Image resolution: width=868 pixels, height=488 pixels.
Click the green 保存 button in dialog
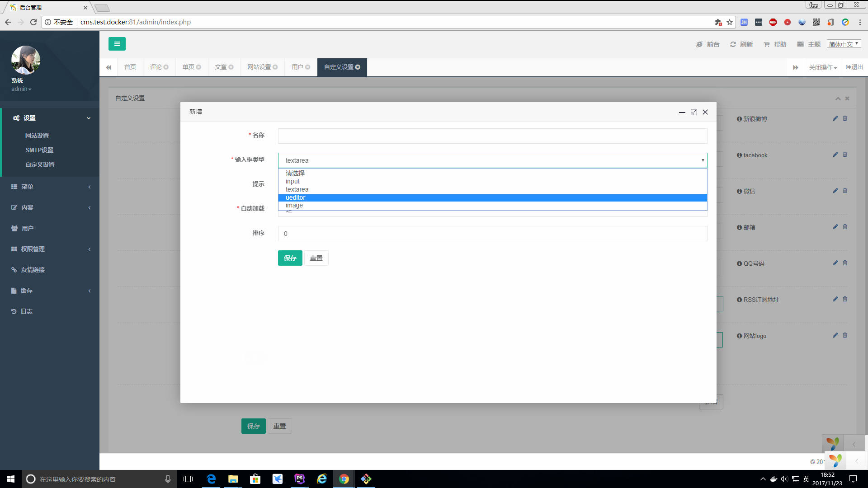point(290,258)
